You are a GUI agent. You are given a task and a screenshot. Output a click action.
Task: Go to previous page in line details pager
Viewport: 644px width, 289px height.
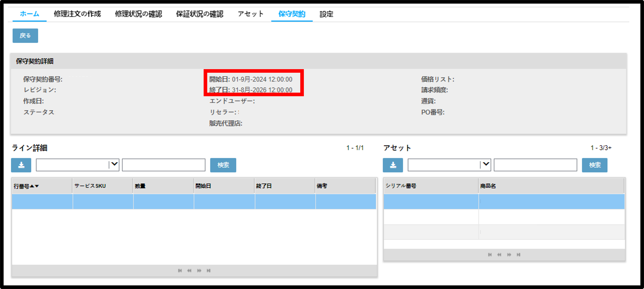pos(189,270)
